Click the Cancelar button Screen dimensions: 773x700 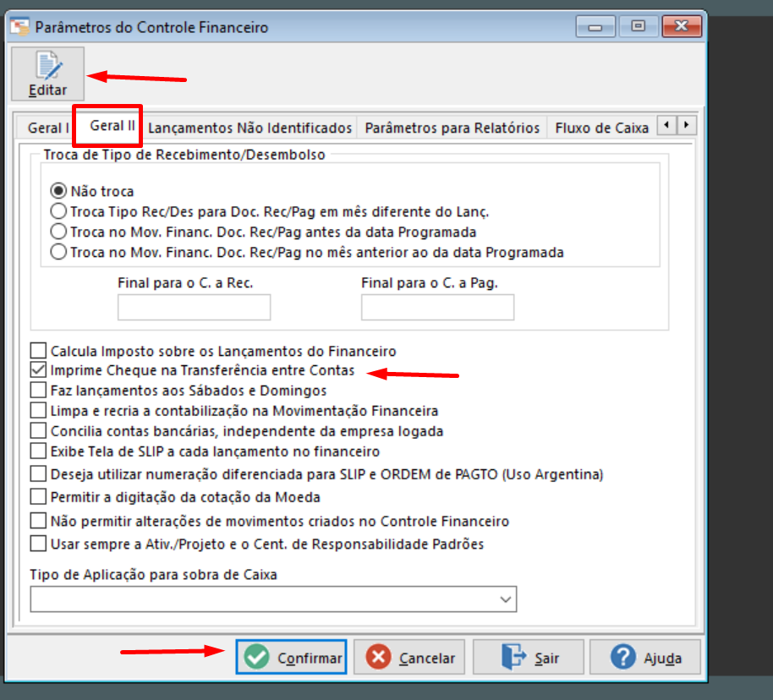[x=409, y=657]
